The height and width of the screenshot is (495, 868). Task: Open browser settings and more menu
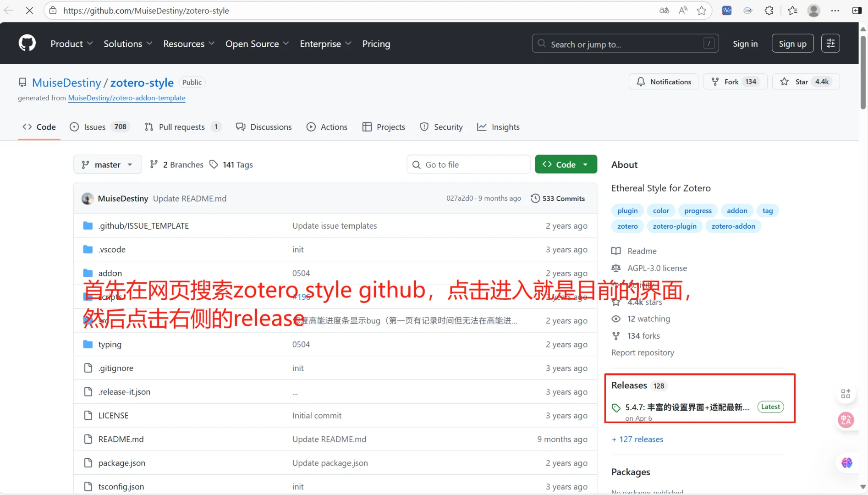pyautogui.click(x=835, y=11)
